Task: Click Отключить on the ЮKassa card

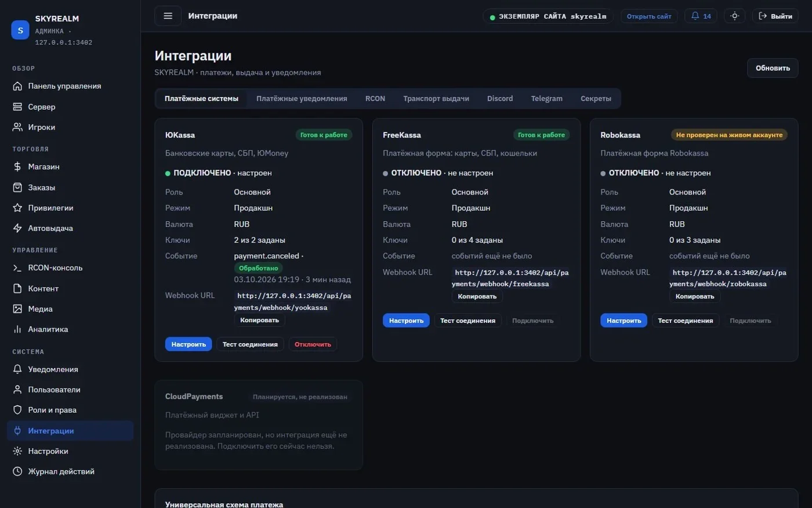Action: [x=313, y=344]
